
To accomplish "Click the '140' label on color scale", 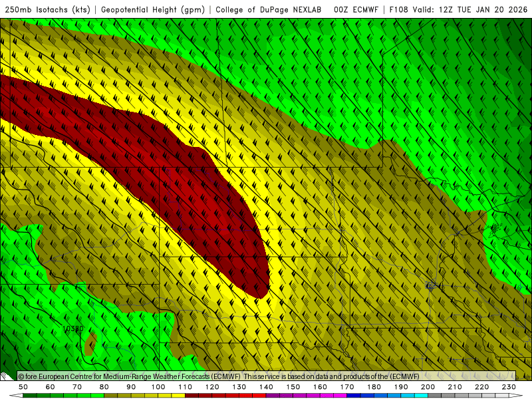I will tap(267, 387).
